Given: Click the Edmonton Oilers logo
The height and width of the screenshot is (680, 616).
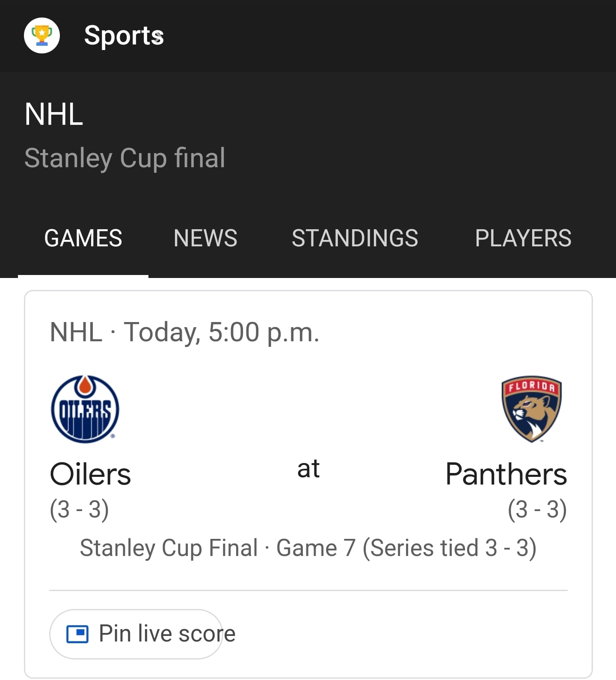Looking at the screenshot, I should coord(85,409).
